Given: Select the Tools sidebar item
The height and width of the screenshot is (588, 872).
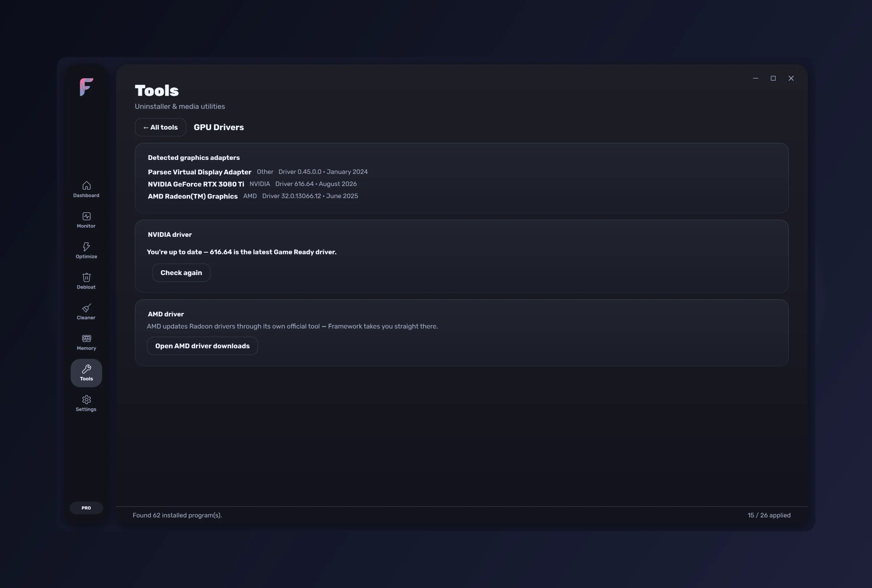Looking at the screenshot, I should 86,373.
